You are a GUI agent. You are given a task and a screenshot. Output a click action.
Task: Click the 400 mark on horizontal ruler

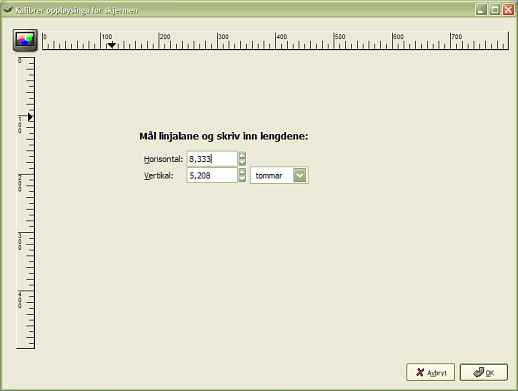[282, 37]
